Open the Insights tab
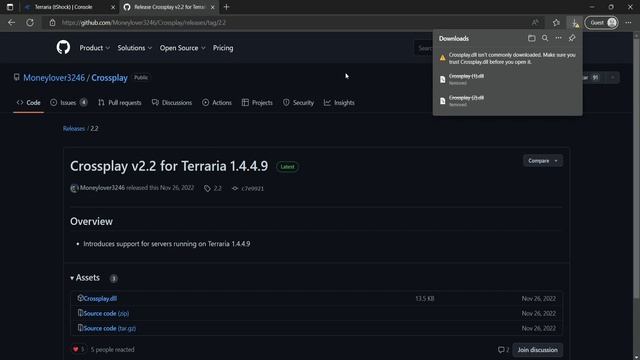The image size is (640, 360). point(339,102)
